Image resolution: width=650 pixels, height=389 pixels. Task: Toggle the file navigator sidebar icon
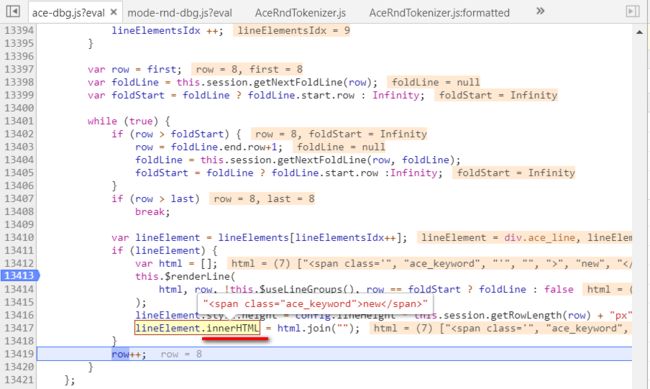coord(13,11)
